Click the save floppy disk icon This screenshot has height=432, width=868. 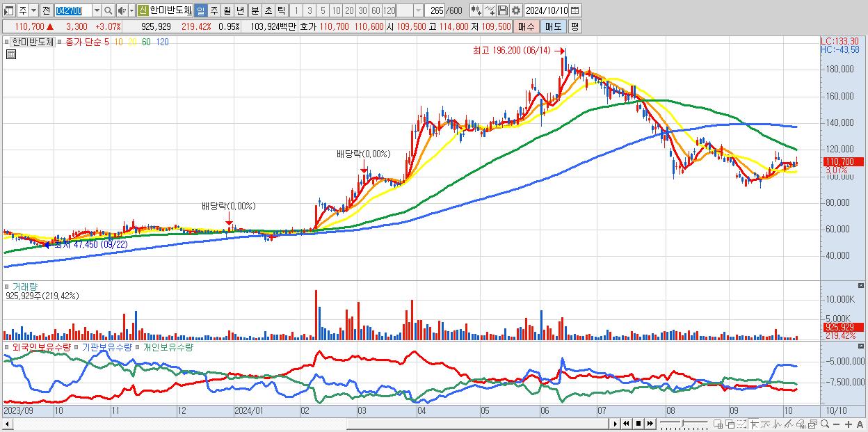click(x=503, y=10)
